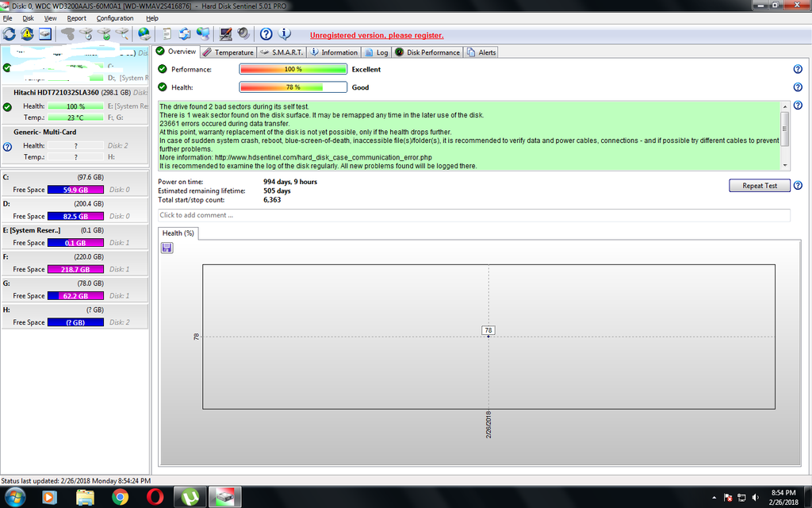The width and height of the screenshot is (812, 508).
Task: Click the toolbar About info bubble icon
Action: point(285,34)
